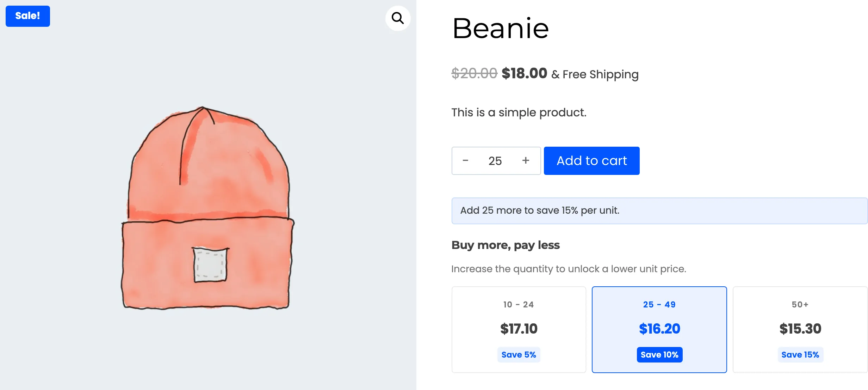Click the $18.00 sale price
The image size is (868, 390).
pos(524,73)
